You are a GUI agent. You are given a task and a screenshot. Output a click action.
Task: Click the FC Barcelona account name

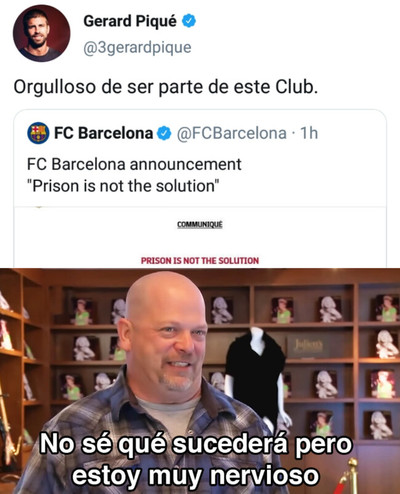pyautogui.click(x=103, y=133)
